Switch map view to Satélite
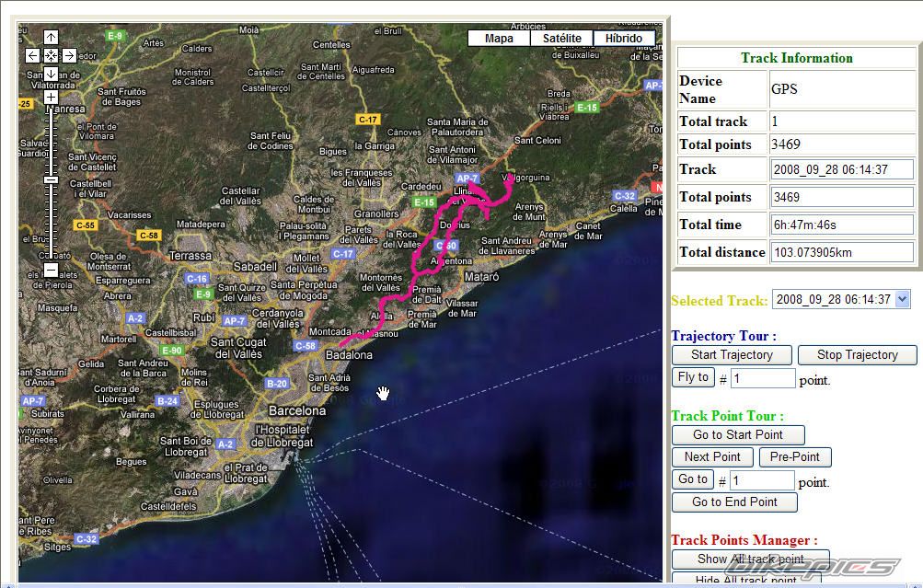 click(561, 39)
